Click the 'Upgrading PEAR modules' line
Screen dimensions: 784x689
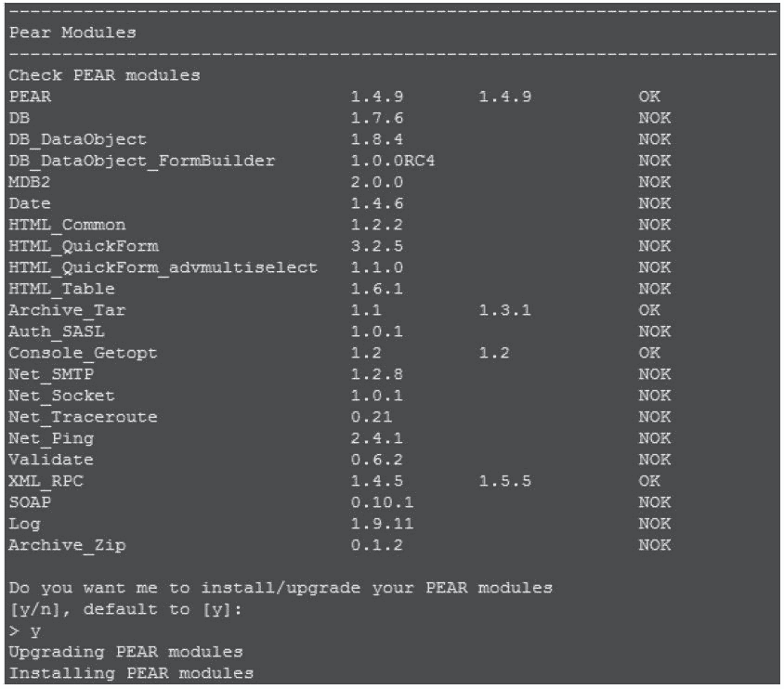coord(125,652)
